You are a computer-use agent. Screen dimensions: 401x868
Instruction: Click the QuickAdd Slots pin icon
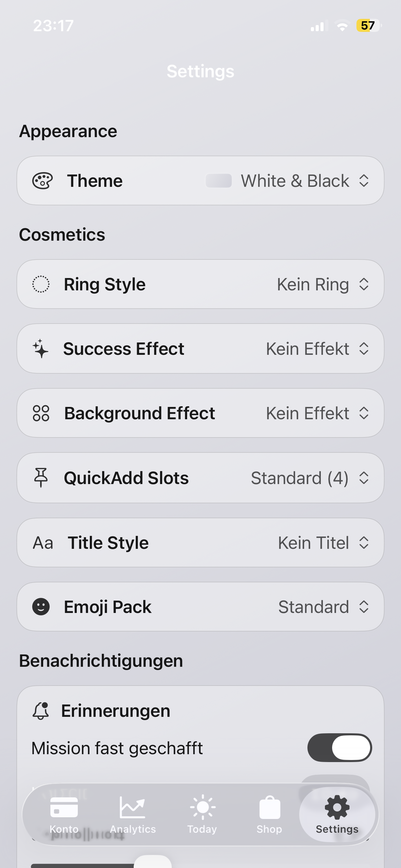41,478
